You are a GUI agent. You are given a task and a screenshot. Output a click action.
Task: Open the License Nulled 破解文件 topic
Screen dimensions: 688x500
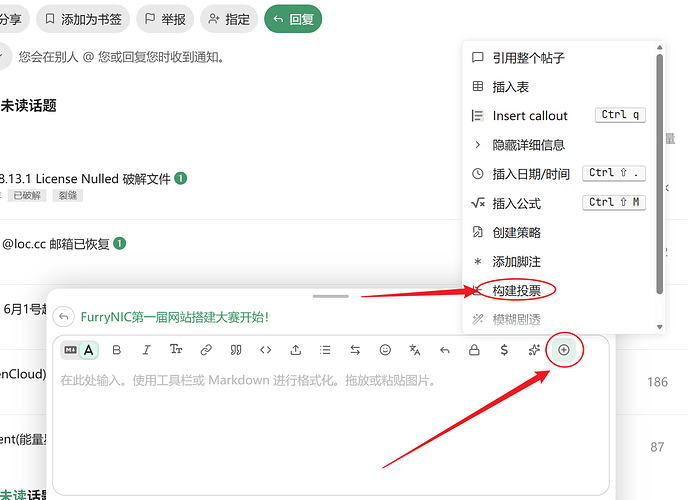pyautogui.click(x=85, y=179)
